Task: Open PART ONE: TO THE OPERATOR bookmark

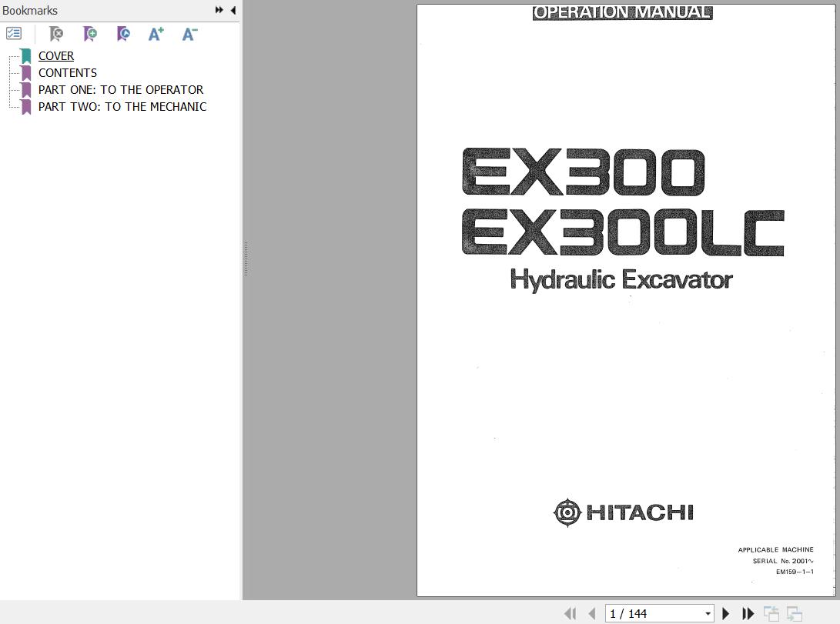Action: [x=121, y=90]
